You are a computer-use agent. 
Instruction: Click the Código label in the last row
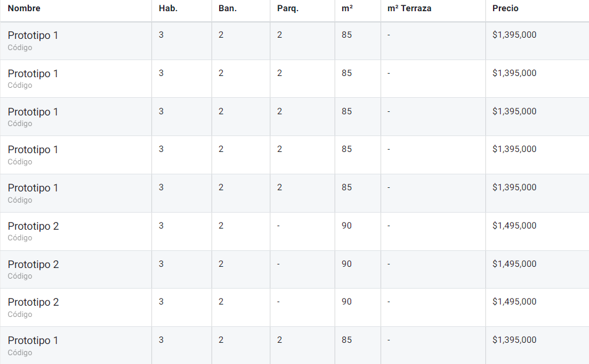pos(20,353)
